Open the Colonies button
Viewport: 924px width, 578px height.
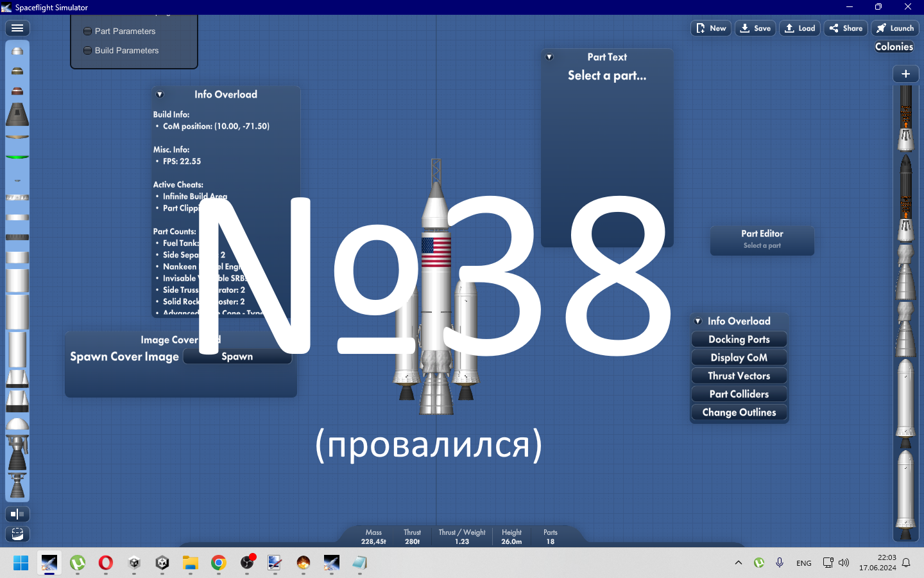point(894,47)
